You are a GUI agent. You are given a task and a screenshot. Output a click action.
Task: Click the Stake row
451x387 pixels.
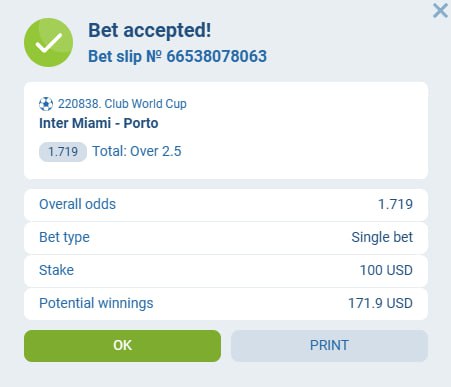tap(226, 270)
